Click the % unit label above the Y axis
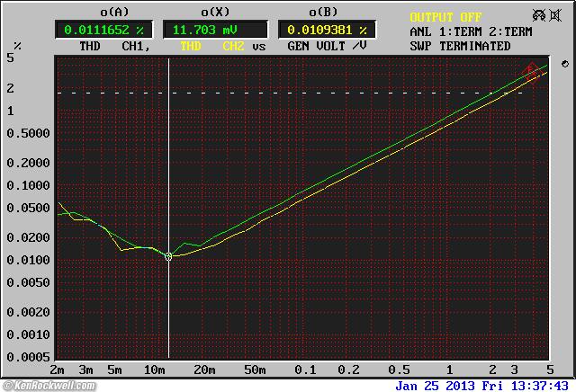576x392 pixels. click(x=17, y=46)
